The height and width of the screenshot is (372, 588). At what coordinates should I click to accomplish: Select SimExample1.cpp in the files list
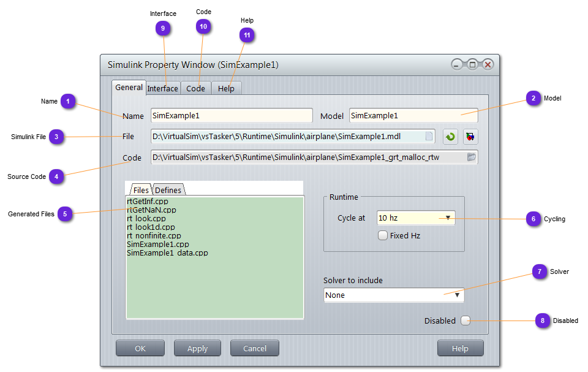[x=158, y=244]
